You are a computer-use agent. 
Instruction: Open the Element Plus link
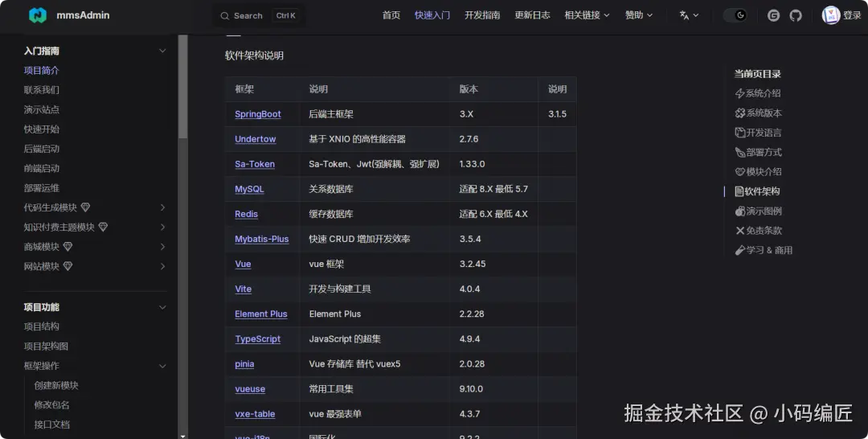[x=260, y=314]
